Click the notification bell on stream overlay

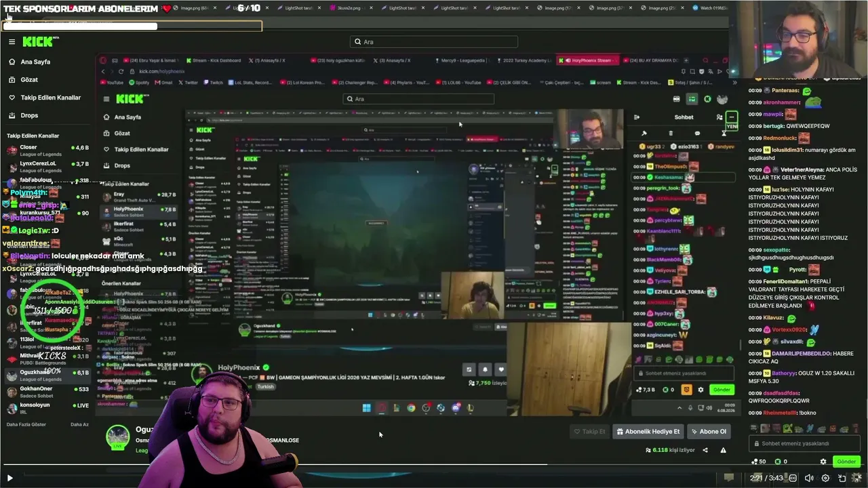point(485,369)
